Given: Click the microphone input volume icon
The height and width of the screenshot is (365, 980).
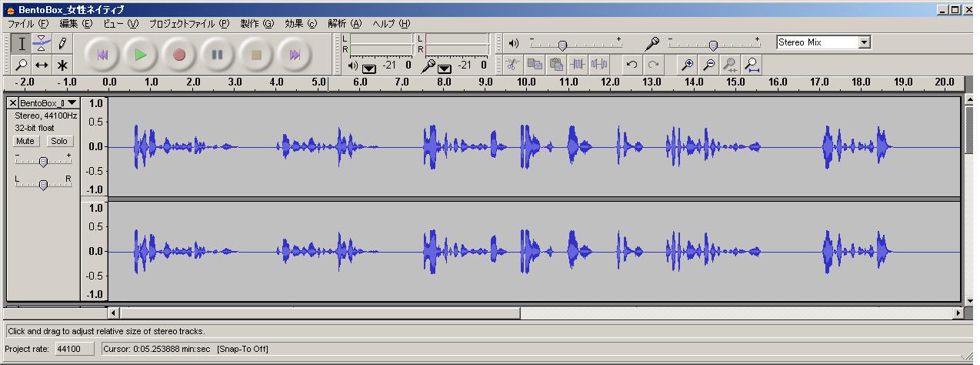Looking at the screenshot, I should point(652,44).
